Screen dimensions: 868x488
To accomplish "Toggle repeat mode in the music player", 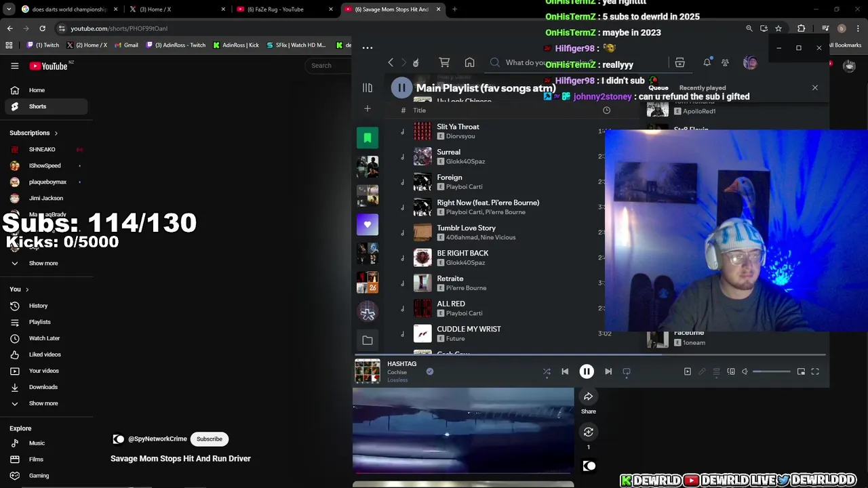I will [627, 371].
